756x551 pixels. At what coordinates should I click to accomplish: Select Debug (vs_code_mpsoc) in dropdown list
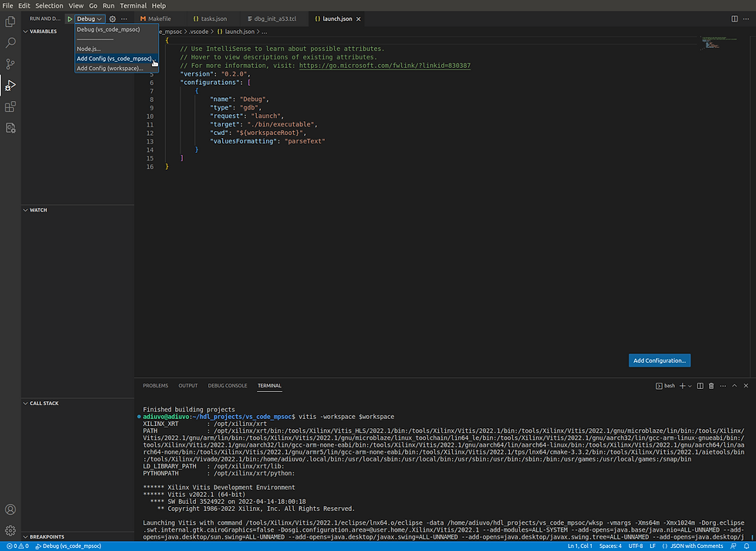click(116, 29)
